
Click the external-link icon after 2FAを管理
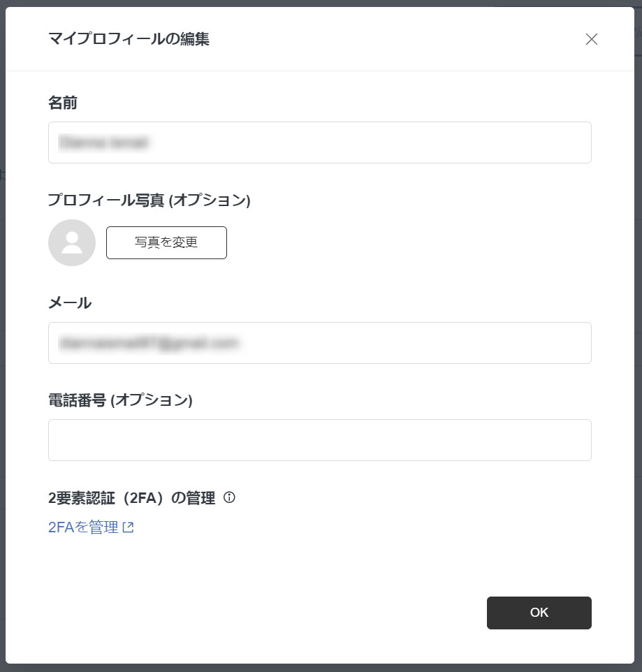click(128, 527)
